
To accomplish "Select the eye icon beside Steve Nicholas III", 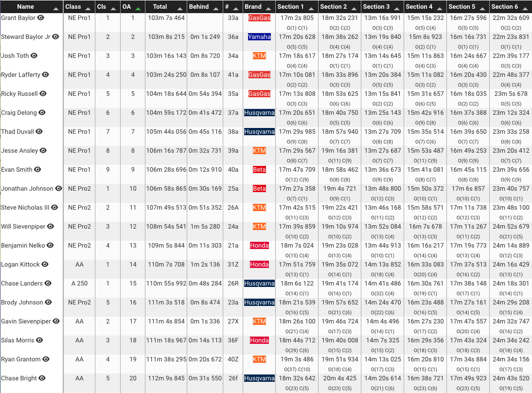I will tap(54, 208).
